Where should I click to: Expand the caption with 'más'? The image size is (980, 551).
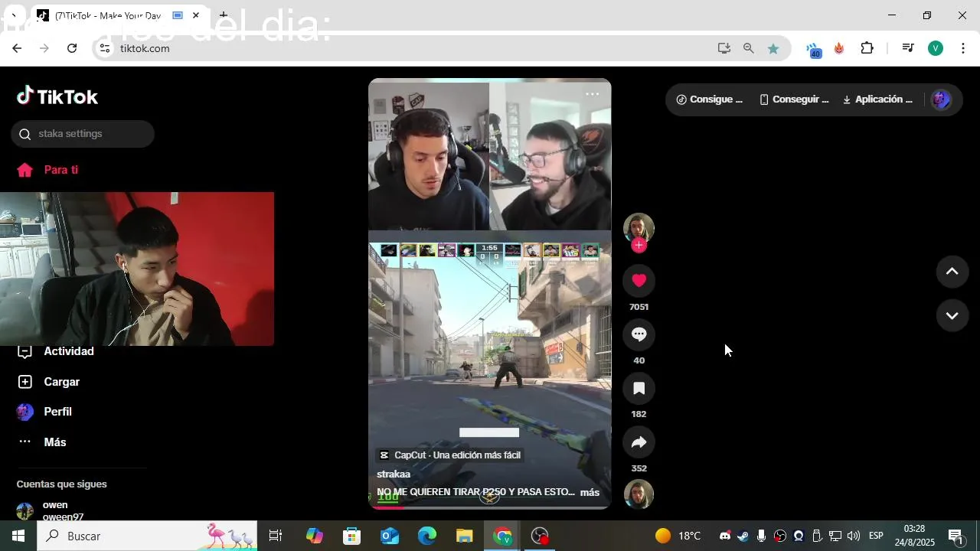[590, 492]
